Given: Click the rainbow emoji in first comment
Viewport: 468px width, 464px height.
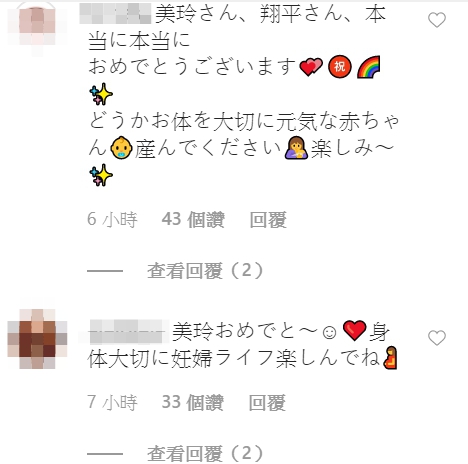Looking at the screenshot, I should (x=368, y=67).
